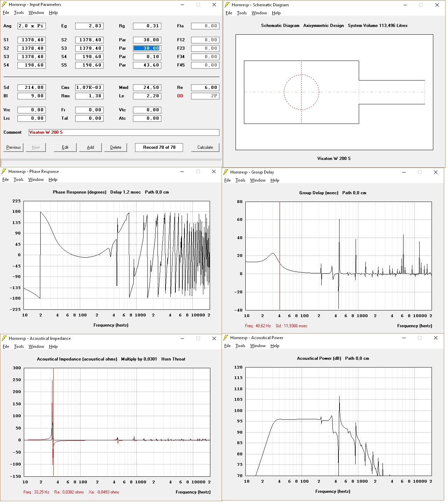Image resolution: width=448 pixels, height=504 pixels.
Task: Click the Ra 0,0382 ohms readout
Action: coord(69,492)
